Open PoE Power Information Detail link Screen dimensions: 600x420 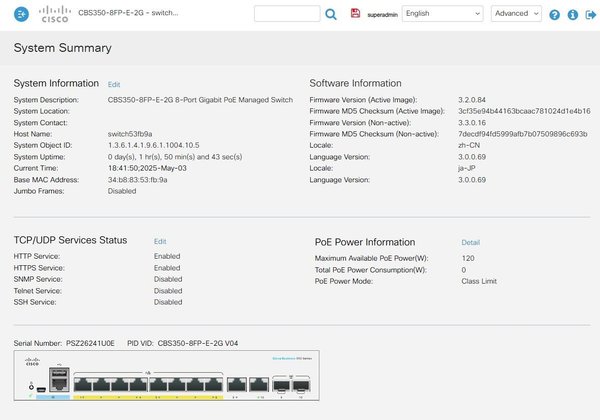(x=470, y=243)
